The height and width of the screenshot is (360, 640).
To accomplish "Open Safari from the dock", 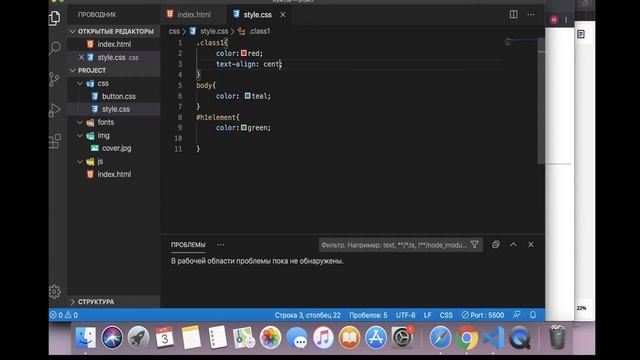I will click(x=440, y=338).
